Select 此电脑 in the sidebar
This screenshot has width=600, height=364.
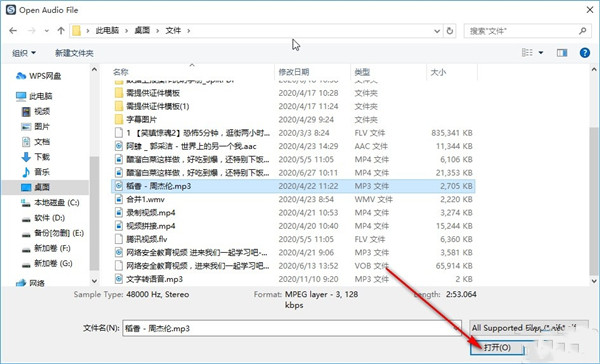coord(34,96)
